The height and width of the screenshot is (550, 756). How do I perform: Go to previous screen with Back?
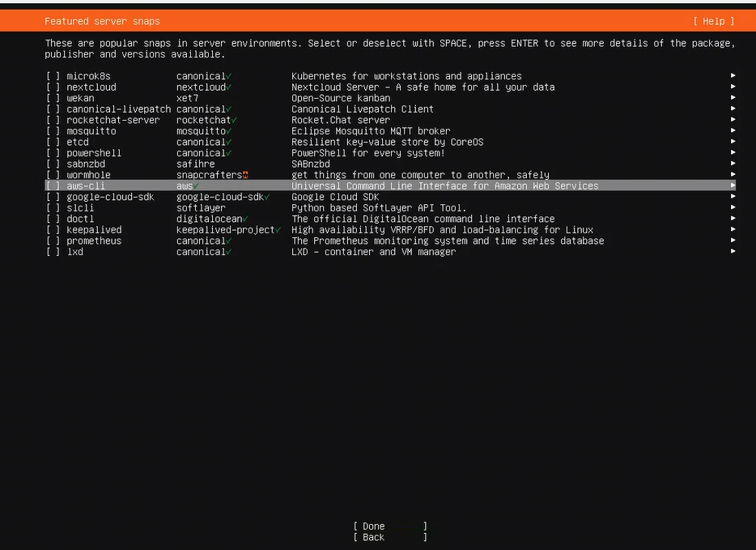389,537
